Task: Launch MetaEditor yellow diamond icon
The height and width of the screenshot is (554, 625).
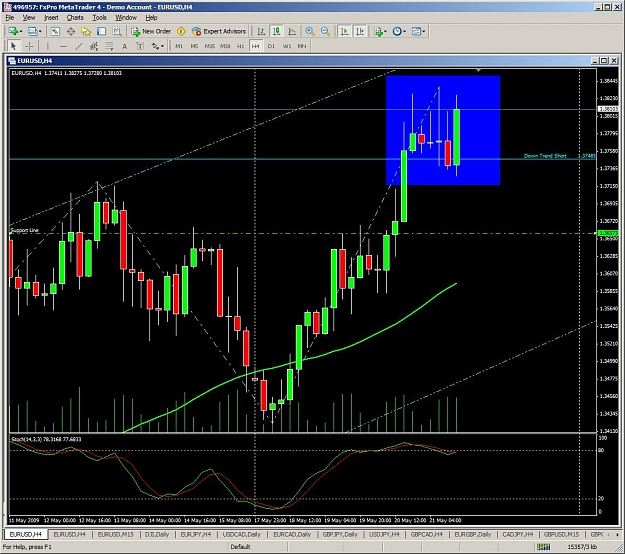Action: pos(181,31)
